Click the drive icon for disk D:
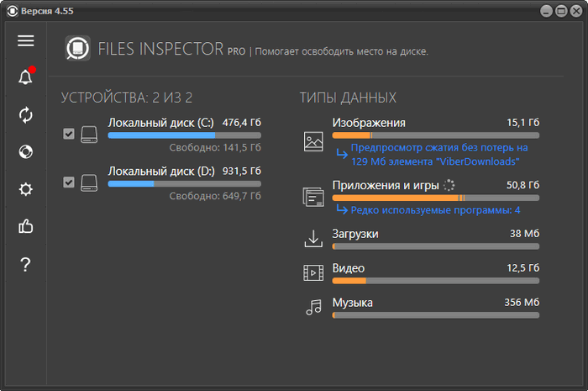588x391 pixels. (x=89, y=182)
